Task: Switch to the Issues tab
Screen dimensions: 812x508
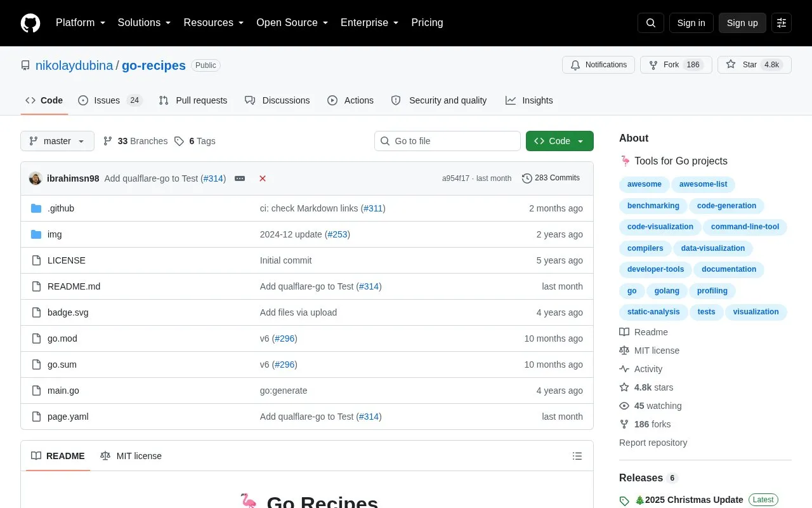Action: (110, 100)
